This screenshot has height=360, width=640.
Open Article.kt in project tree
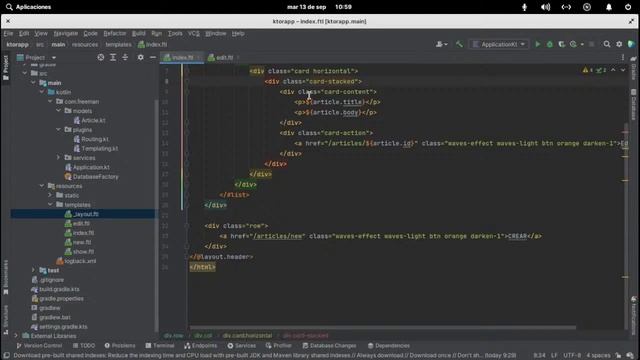point(89,120)
